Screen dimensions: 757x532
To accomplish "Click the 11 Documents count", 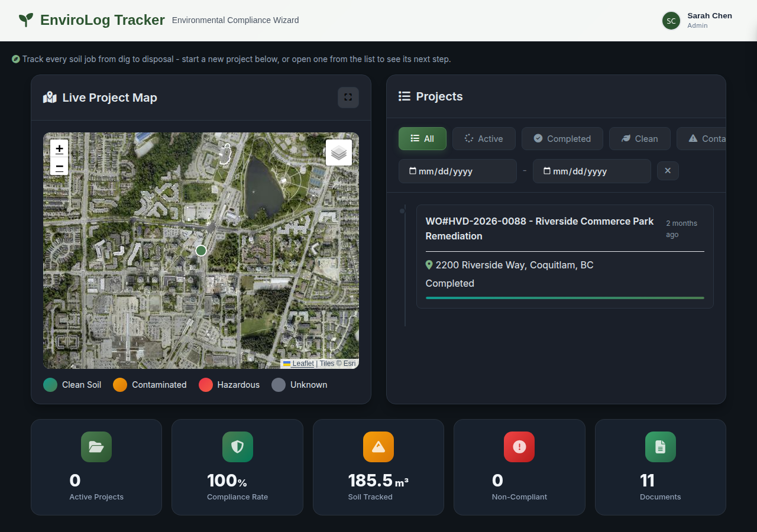I will 647,481.
